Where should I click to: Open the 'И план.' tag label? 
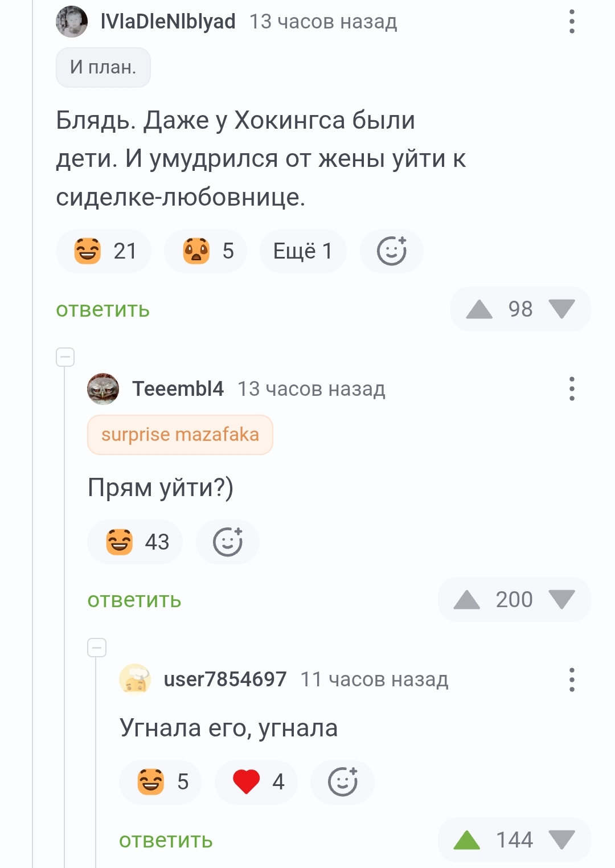[x=103, y=67]
